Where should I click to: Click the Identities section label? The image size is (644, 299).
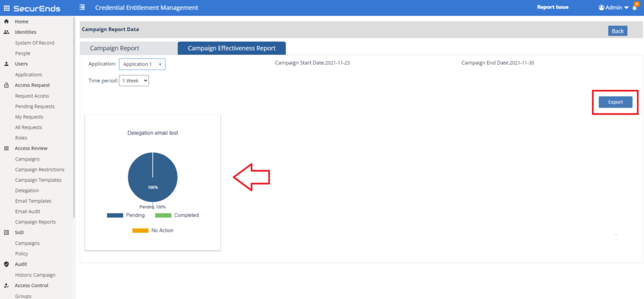click(x=25, y=32)
